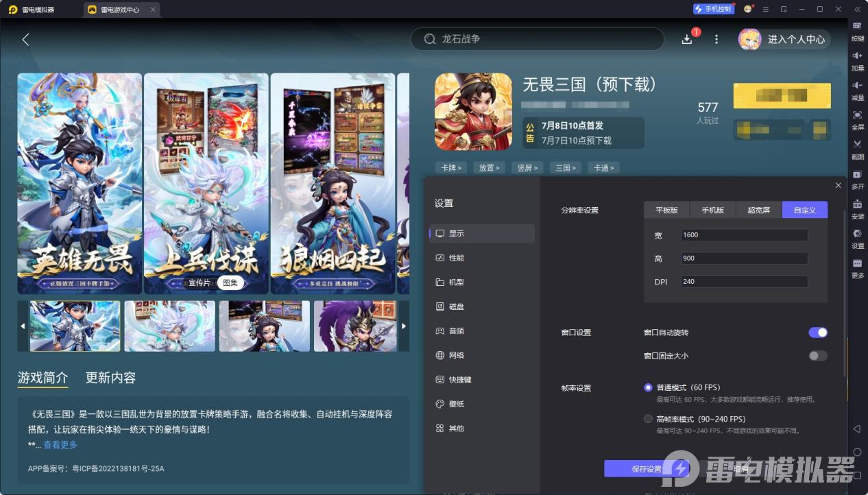The height and width of the screenshot is (495, 868).
Task: Click the Android back triangle button
Action: [857, 428]
